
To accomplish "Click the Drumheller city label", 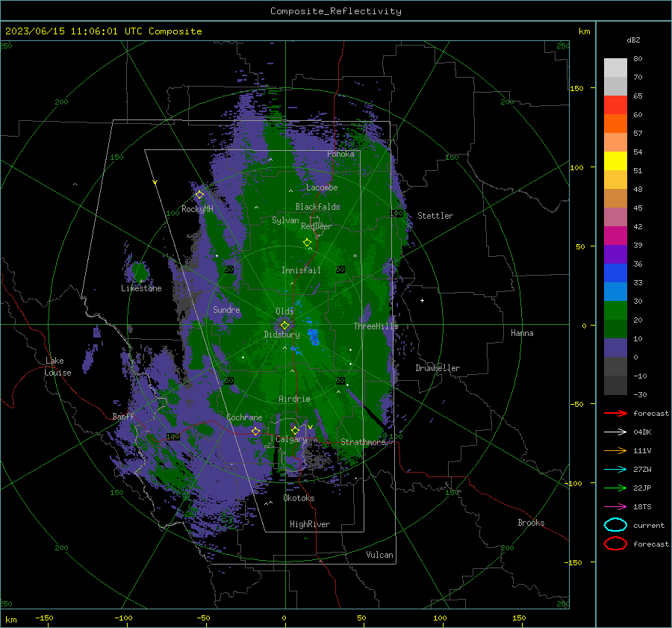I will click(438, 368).
